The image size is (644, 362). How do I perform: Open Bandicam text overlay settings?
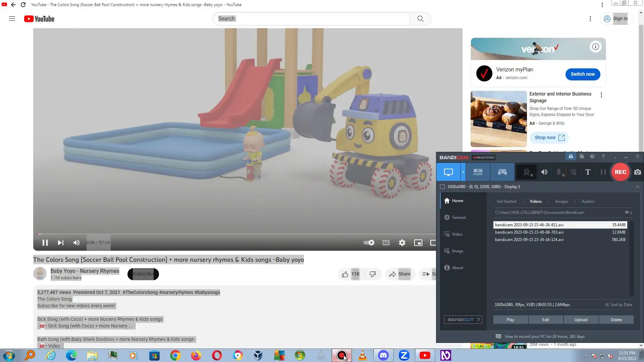[x=588, y=172]
